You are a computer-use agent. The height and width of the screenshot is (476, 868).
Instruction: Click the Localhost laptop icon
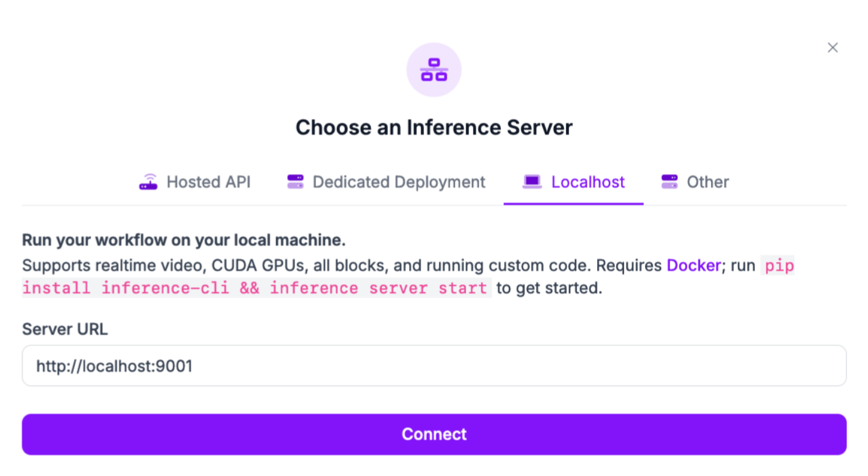click(532, 182)
